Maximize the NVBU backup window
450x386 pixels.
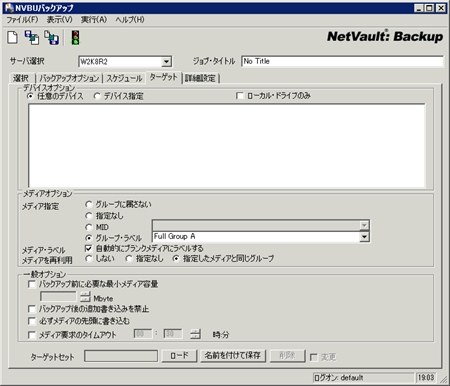[430, 8]
